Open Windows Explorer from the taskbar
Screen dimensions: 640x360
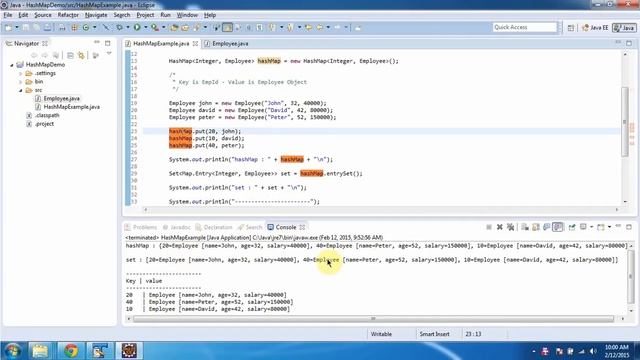tap(40, 351)
